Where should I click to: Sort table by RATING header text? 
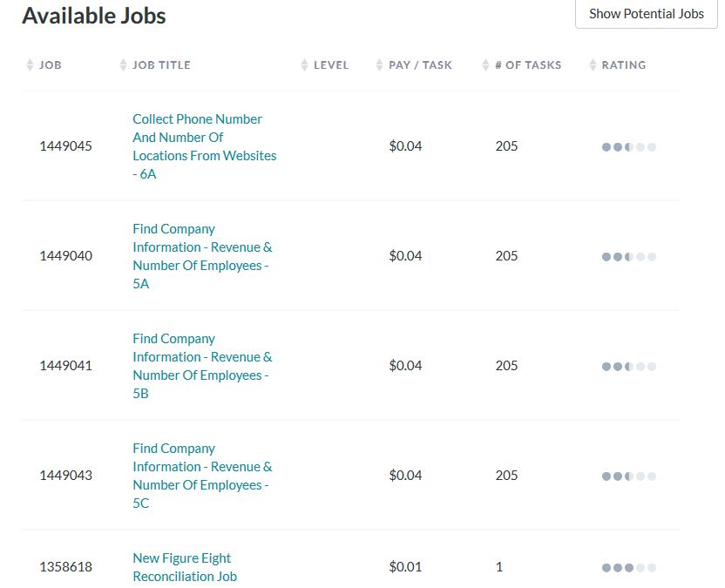pos(624,65)
